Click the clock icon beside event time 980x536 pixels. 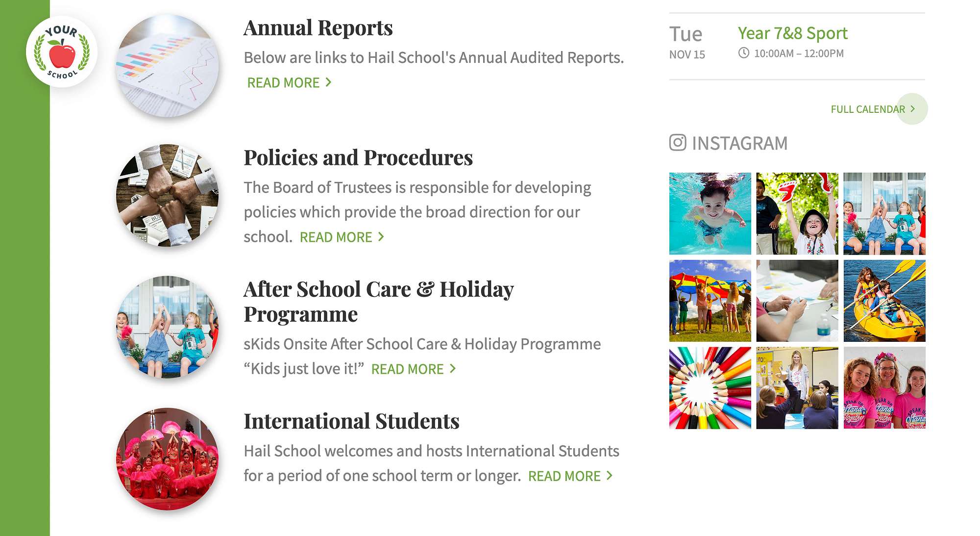click(743, 53)
